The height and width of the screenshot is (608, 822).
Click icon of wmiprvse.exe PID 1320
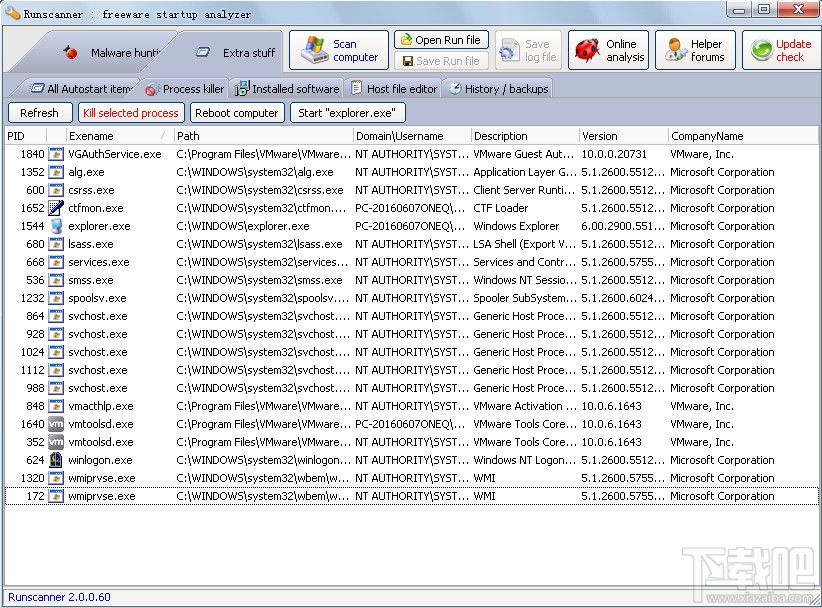point(56,478)
